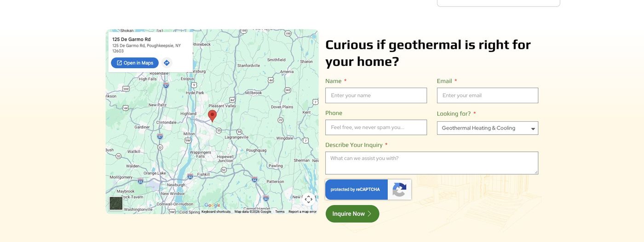Click the Wappingers Falls map label
This screenshot has height=242, width=644.
click(200, 154)
